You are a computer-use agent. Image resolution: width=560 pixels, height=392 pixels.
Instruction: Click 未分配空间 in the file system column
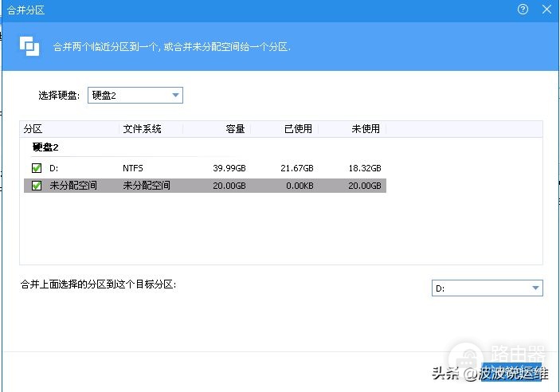click(147, 186)
